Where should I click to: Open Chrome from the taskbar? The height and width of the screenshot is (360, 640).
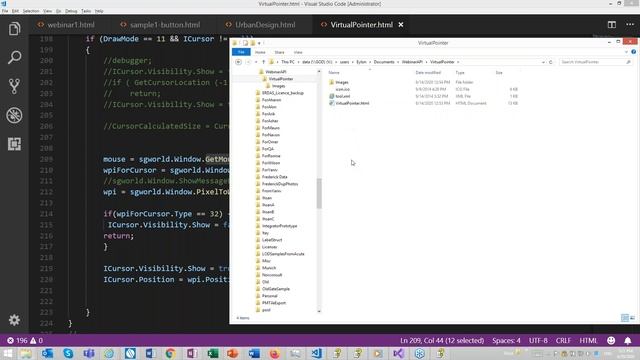tap(171, 353)
